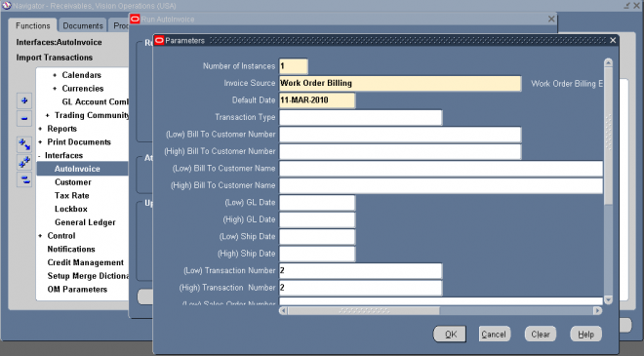
Task: Select General Ledger tree item
Action: click(x=85, y=222)
